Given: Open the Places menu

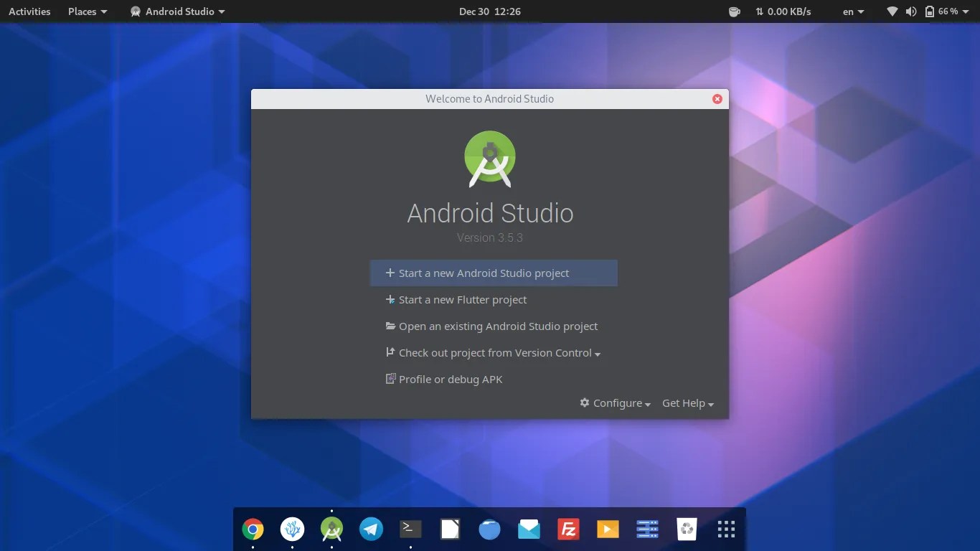Looking at the screenshot, I should (88, 11).
